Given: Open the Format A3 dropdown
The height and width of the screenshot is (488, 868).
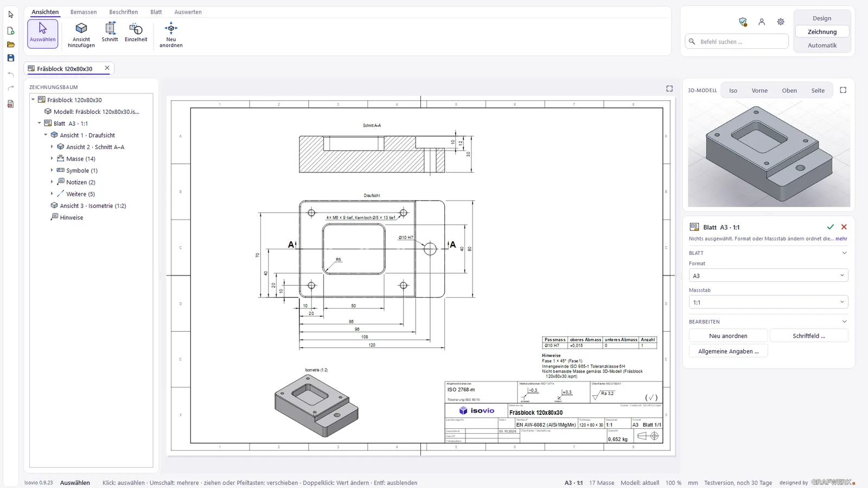Looking at the screenshot, I should (x=768, y=275).
